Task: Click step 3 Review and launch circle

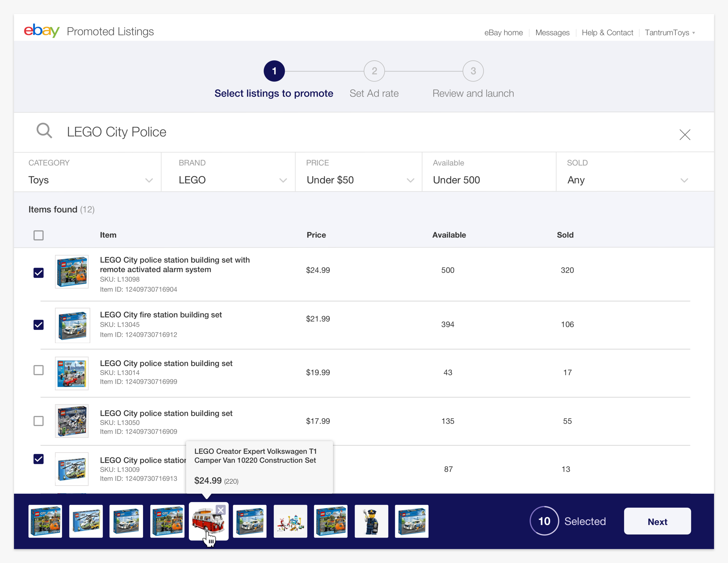Action: 473,71
